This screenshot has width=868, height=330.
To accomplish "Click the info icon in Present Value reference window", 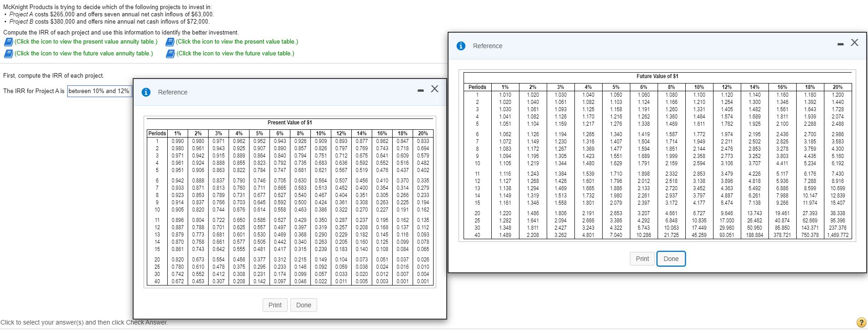I will tap(146, 92).
